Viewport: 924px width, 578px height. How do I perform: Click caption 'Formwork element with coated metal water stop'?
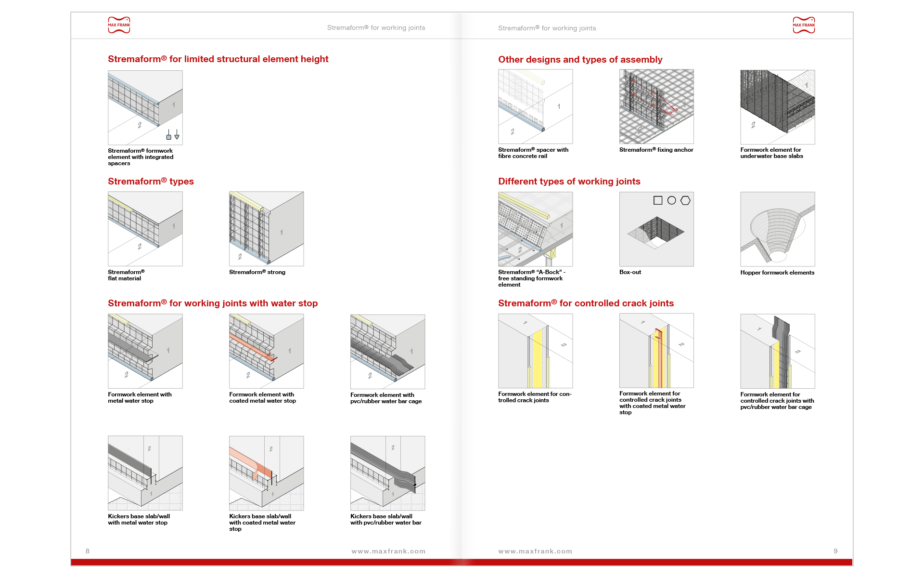point(262,397)
